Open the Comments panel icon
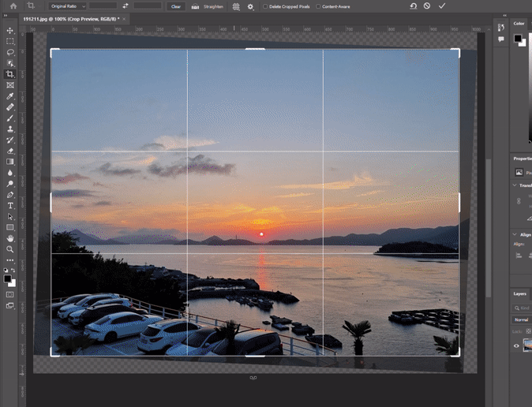 coord(501,39)
